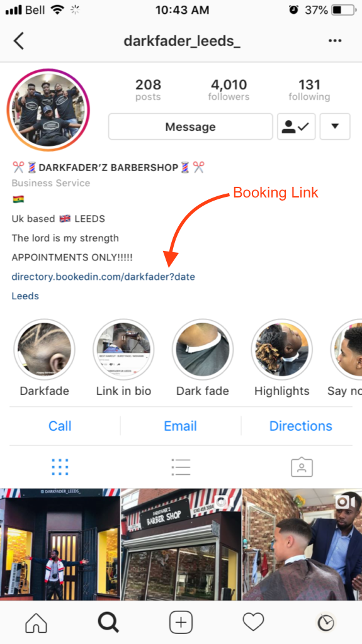The height and width of the screenshot is (644, 362).
Task: Tap the new post plus icon
Action: coord(181,623)
